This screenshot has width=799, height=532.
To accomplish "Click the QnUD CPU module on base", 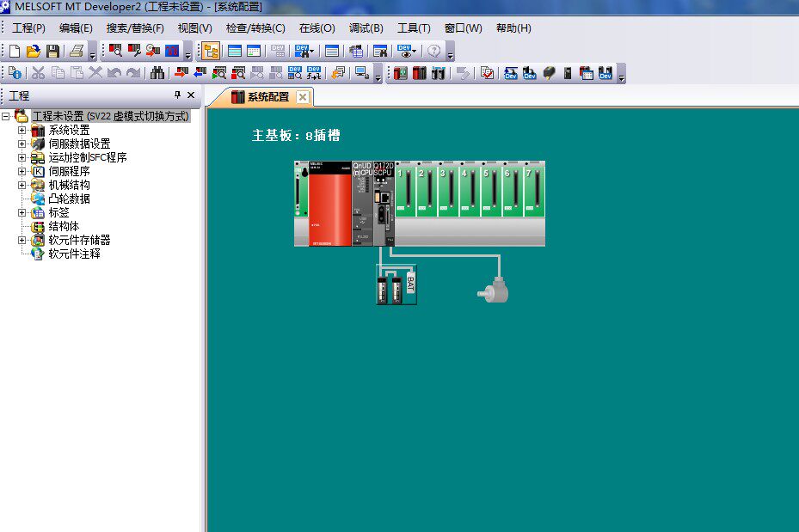I will (362, 204).
